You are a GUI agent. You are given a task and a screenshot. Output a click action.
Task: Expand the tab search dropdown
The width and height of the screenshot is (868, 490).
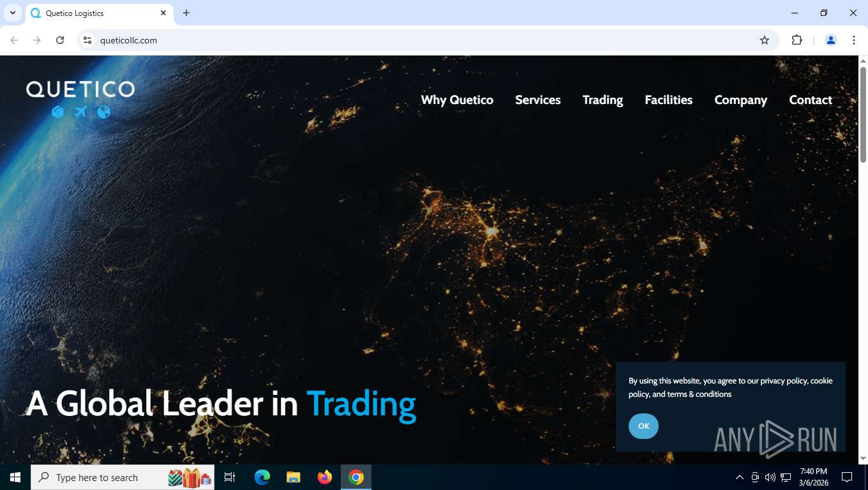tap(12, 13)
